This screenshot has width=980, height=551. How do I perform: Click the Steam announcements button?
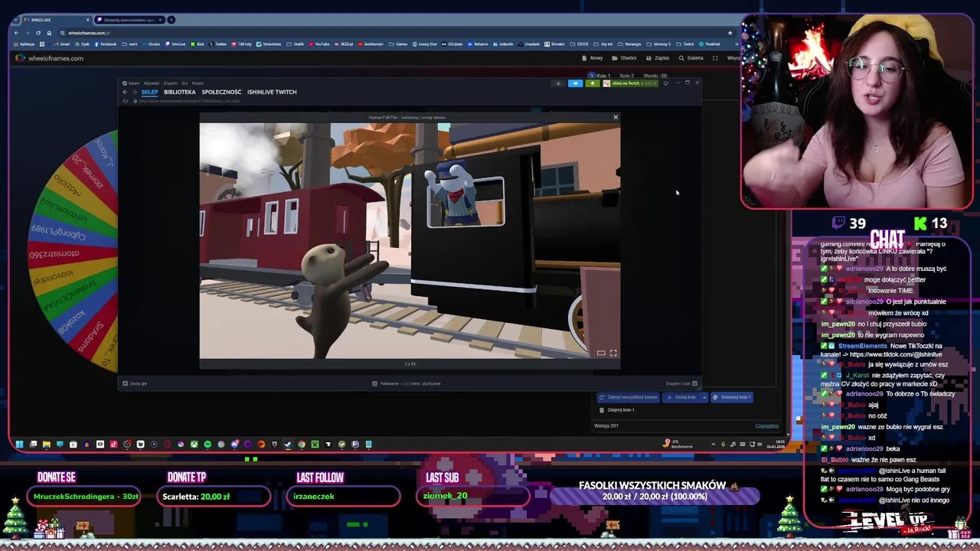575,83
